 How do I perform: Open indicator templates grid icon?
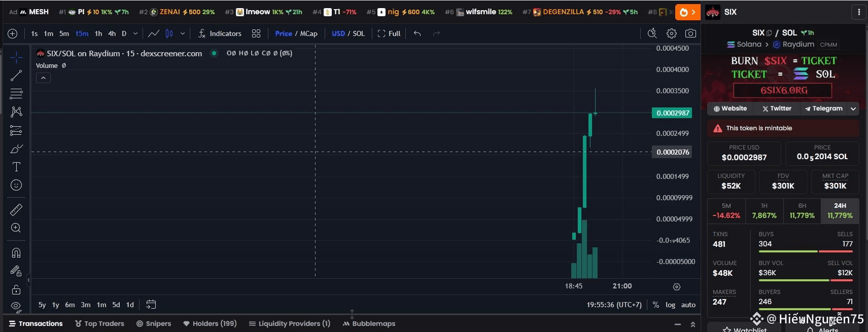coord(256,33)
